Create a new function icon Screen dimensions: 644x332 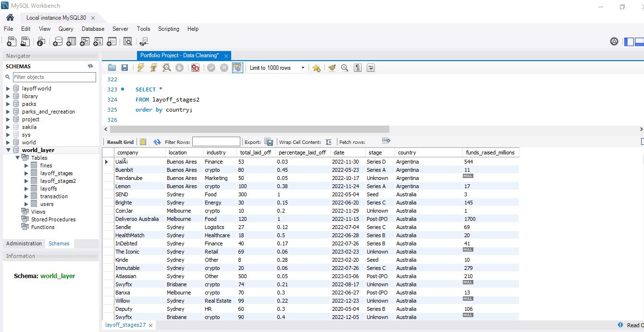pos(111,42)
